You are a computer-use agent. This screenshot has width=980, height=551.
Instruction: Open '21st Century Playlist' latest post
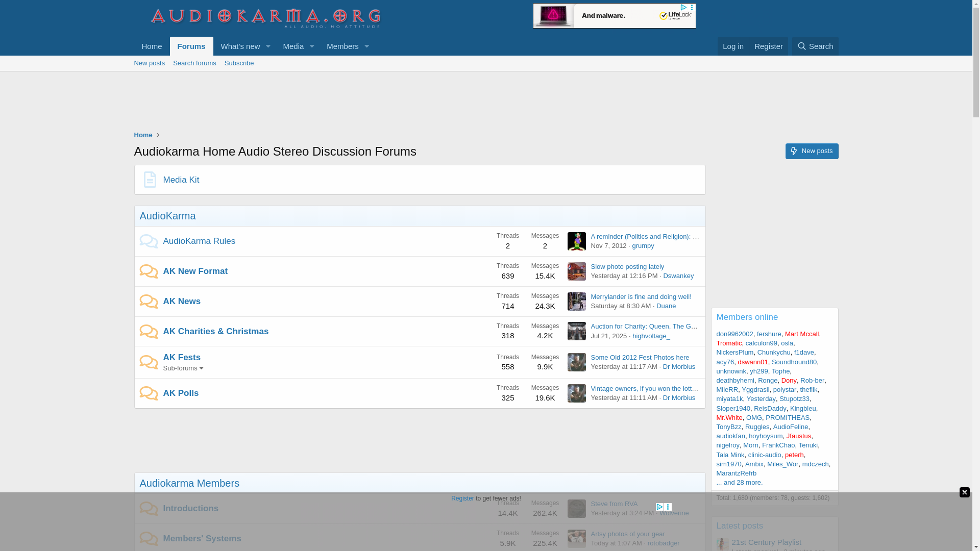click(x=766, y=542)
